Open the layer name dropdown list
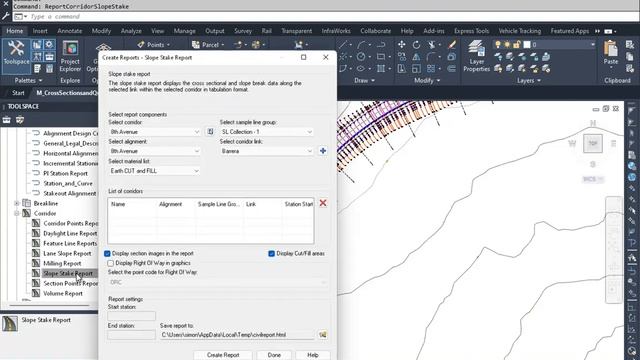The width and height of the screenshot is (640, 360). coord(593,44)
